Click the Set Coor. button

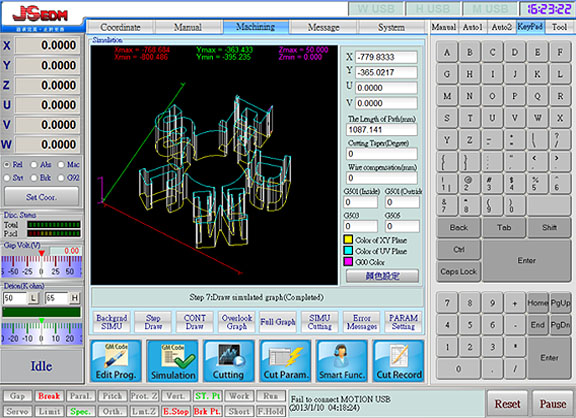point(41,197)
